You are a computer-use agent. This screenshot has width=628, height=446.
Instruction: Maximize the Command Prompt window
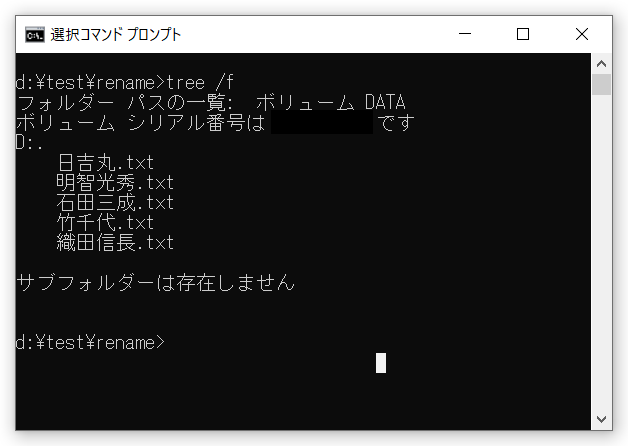point(523,34)
